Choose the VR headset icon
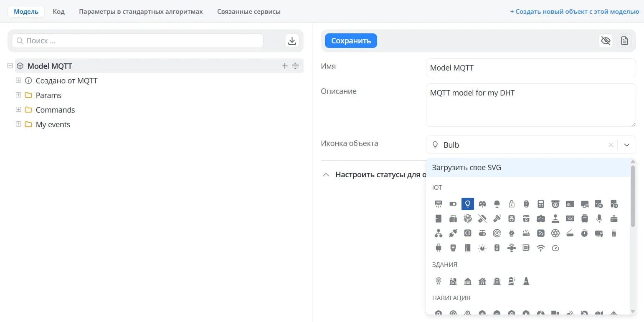The height and width of the screenshot is (322, 644). (541, 219)
